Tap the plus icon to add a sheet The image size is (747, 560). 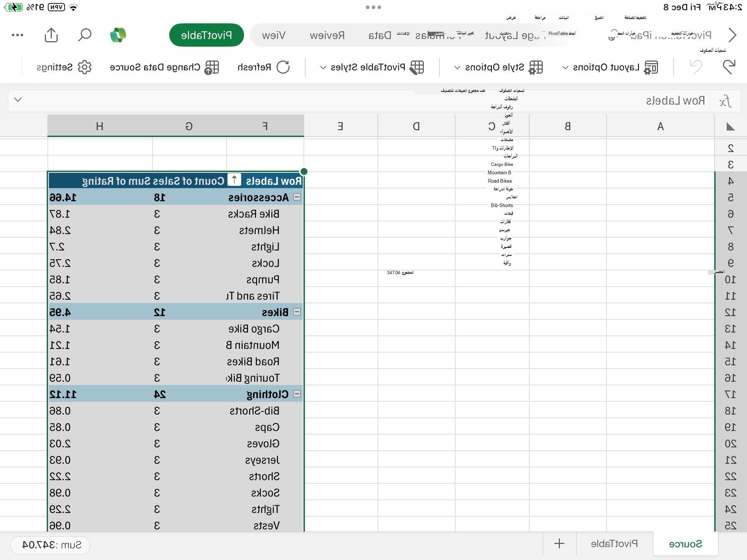coord(559,544)
